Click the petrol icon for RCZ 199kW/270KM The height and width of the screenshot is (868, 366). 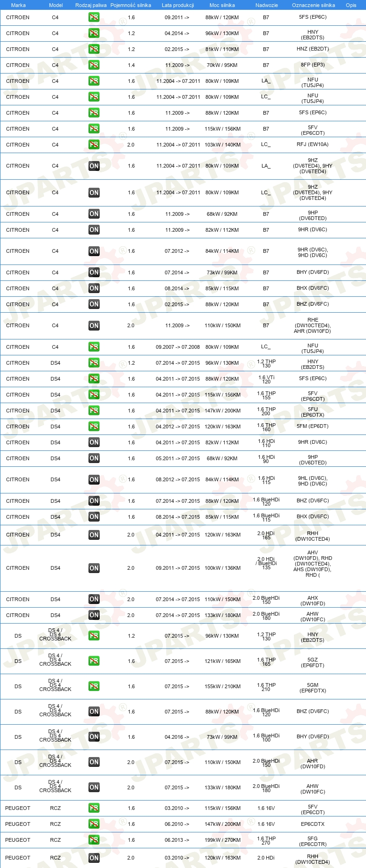click(94, 840)
